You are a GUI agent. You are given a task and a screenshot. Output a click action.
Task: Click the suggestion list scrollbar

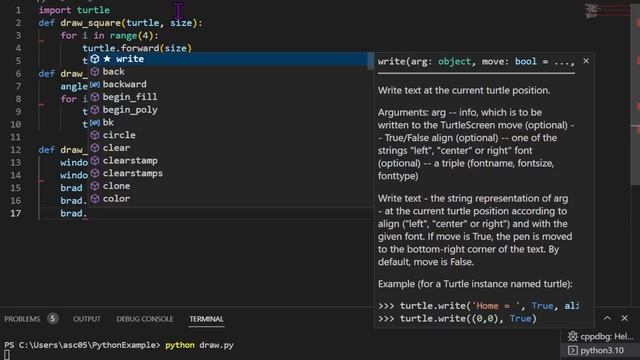(x=371, y=61)
